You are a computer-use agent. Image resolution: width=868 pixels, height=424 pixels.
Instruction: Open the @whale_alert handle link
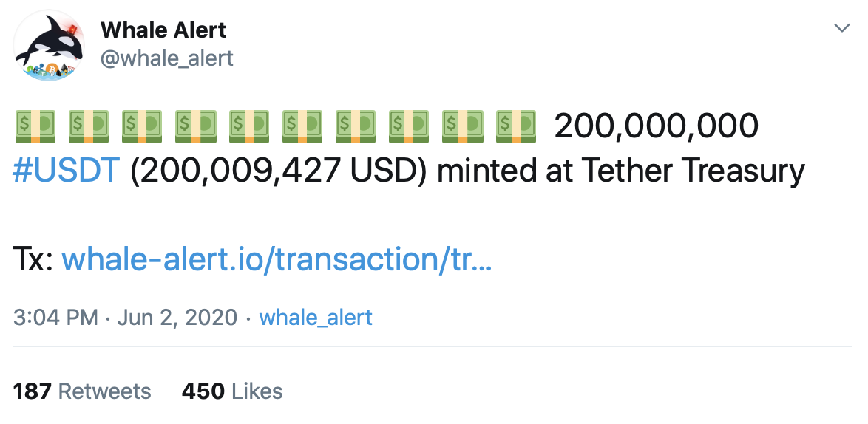click(166, 58)
